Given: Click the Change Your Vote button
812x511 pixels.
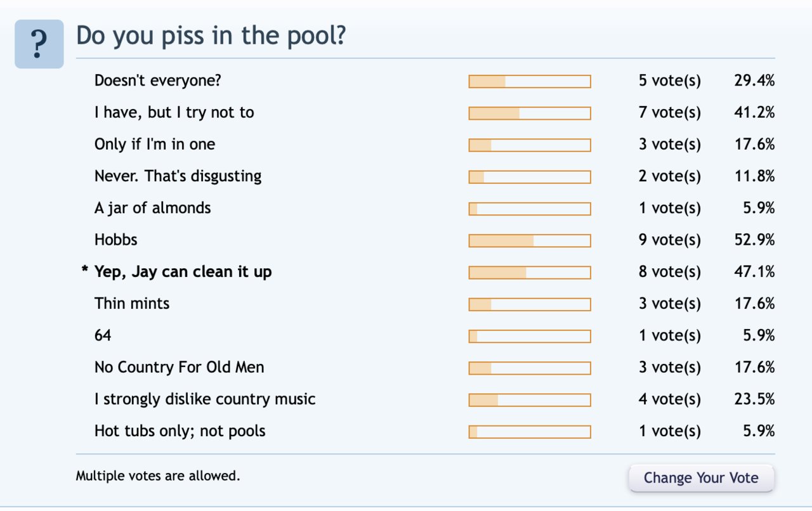Looking at the screenshot, I should point(701,478).
